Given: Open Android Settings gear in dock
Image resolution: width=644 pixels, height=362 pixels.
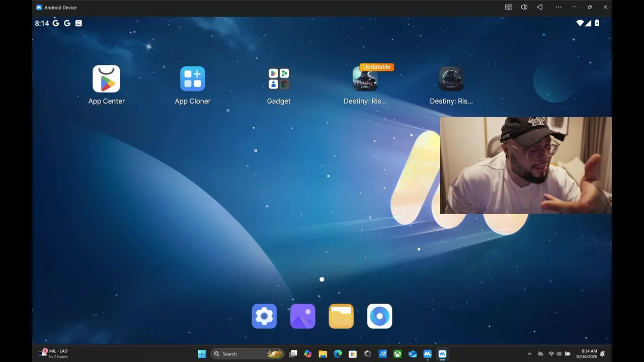Looking at the screenshot, I should [264, 316].
